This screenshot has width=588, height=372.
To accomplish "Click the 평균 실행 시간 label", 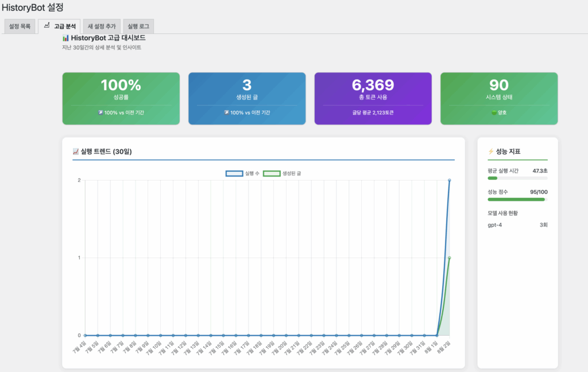I will pos(503,171).
